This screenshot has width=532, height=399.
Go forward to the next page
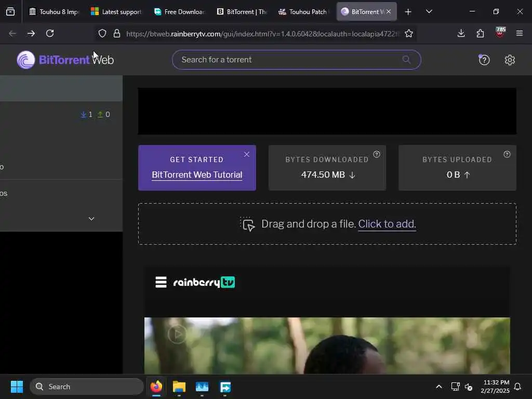[x=31, y=33]
